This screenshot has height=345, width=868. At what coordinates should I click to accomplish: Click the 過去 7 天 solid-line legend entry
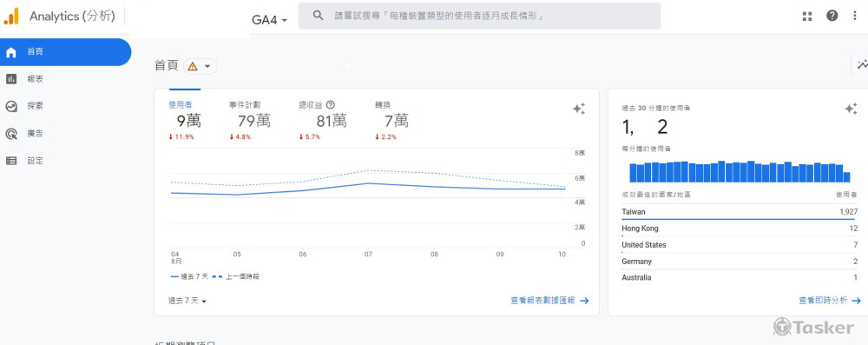click(x=188, y=276)
